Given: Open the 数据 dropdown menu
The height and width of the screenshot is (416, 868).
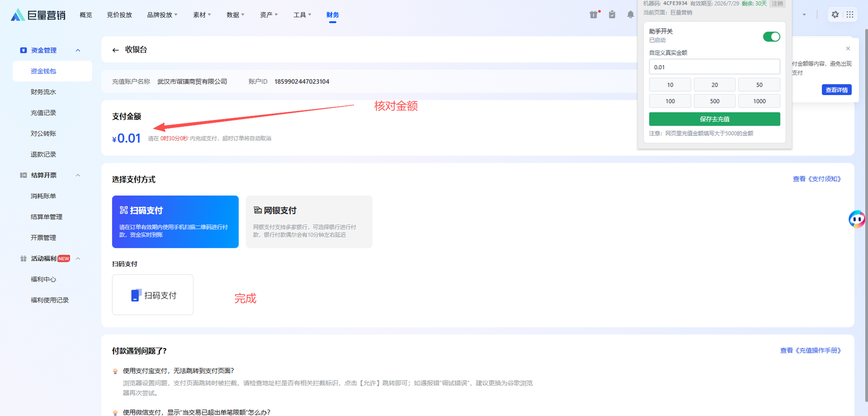Looking at the screenshot, I should point(235,15).
